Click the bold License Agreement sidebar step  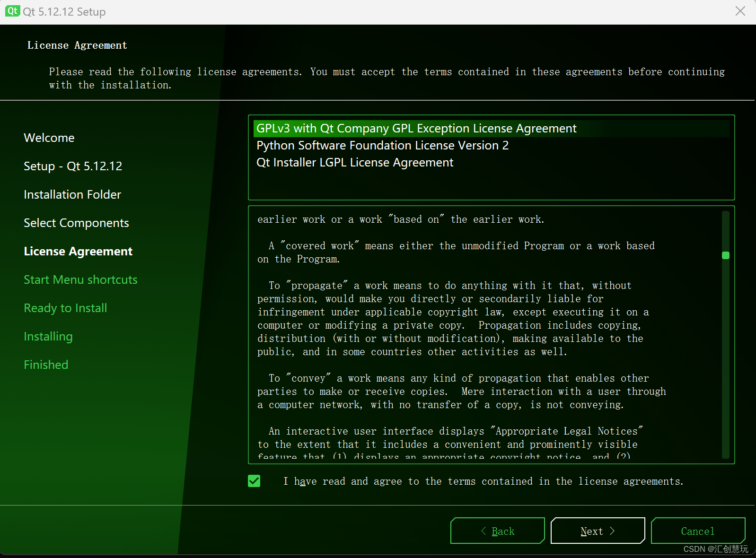[78, 252]
